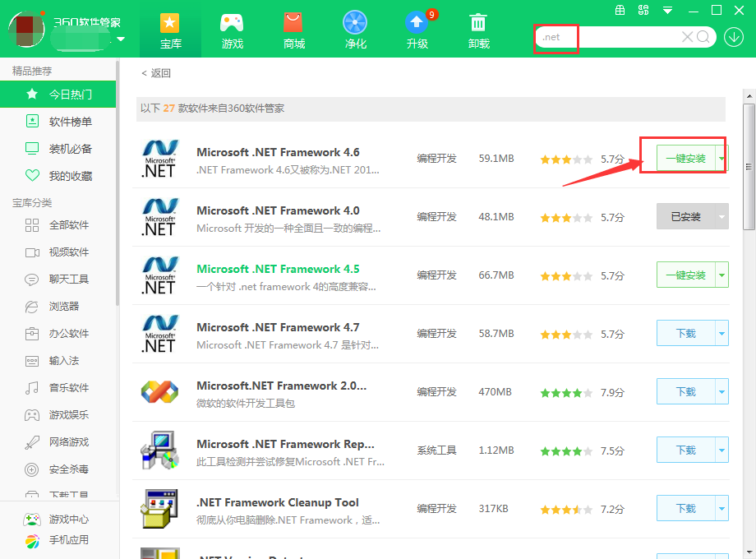
Task: Select 浏览器 category in sidebar
Action: click(x=64, y=307)
